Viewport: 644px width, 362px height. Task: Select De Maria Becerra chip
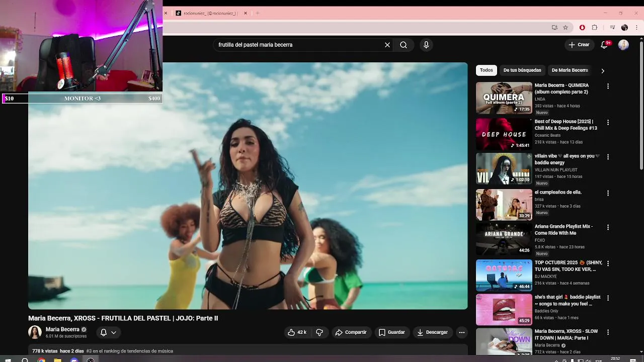[570, 70]
